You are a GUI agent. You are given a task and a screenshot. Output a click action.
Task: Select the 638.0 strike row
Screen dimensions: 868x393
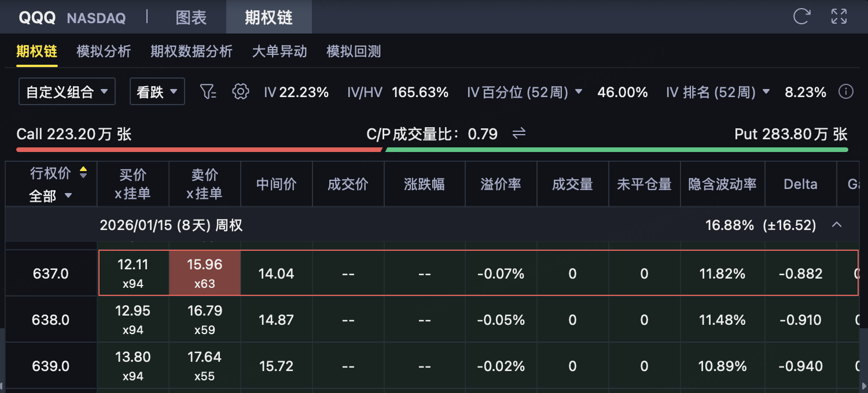[x=51, y=320]
